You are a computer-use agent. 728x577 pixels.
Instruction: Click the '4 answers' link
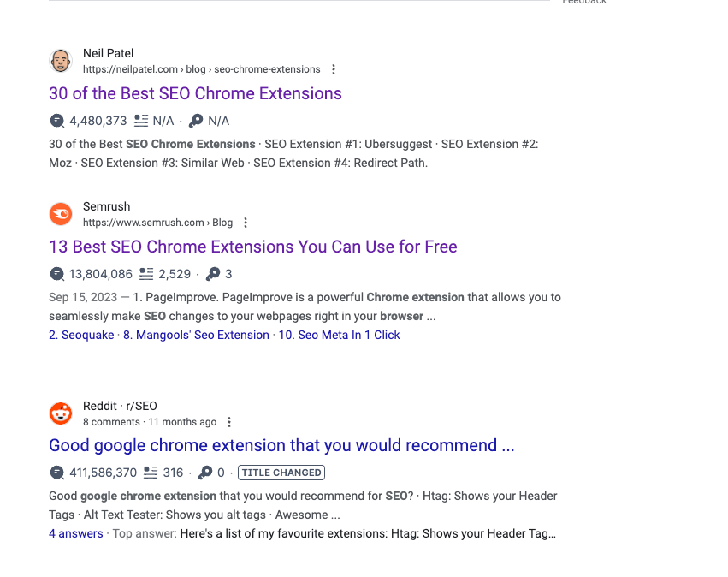click(x=75, y=532)
